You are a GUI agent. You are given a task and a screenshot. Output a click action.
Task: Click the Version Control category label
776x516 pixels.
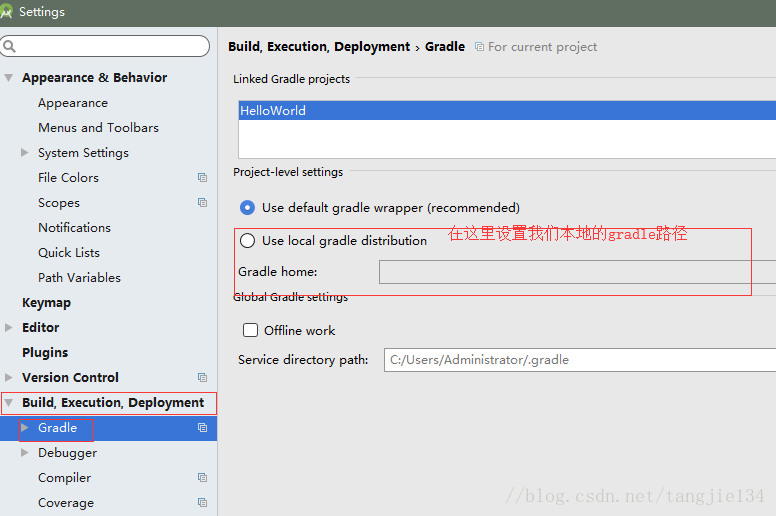pyautogui.click(x=70, y=377)
